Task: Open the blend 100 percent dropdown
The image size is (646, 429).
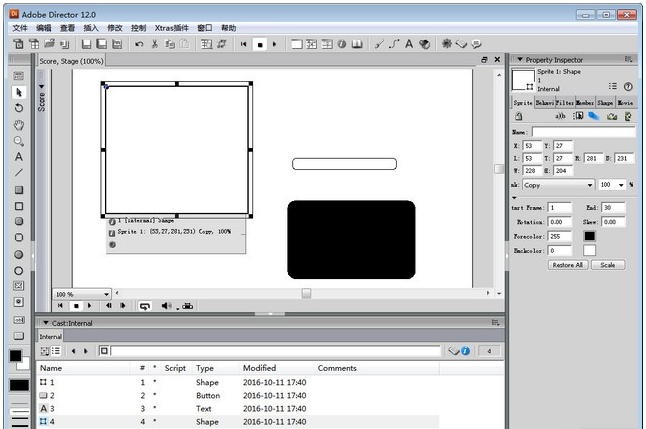Action: pyautogui.click(x=612, y=185)
